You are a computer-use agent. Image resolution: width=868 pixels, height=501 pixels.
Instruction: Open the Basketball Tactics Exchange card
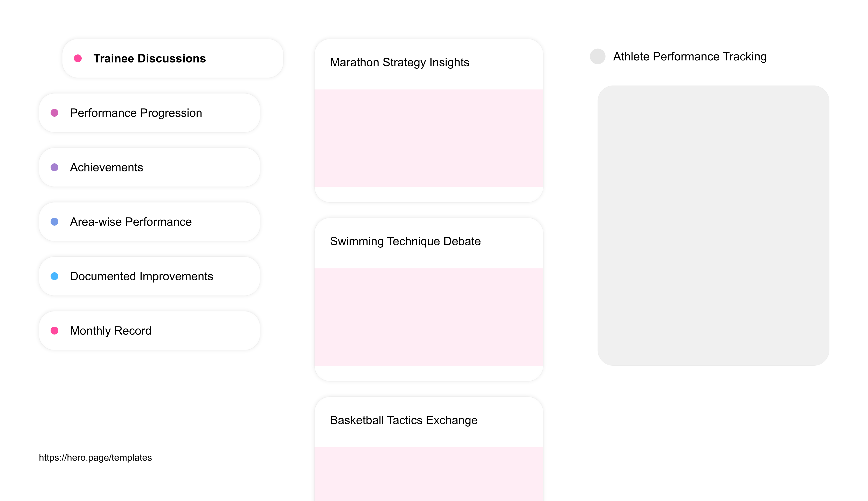[404, 420]
